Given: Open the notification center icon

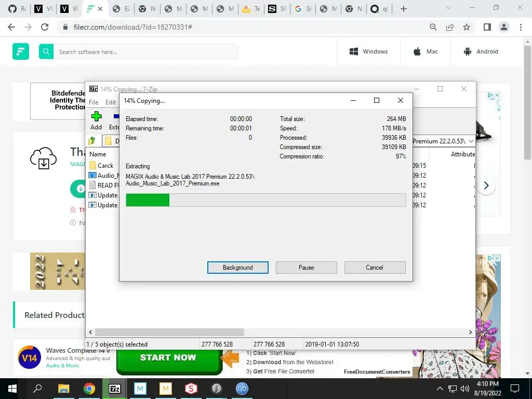Looking at the screenshot, I should 515,389.
